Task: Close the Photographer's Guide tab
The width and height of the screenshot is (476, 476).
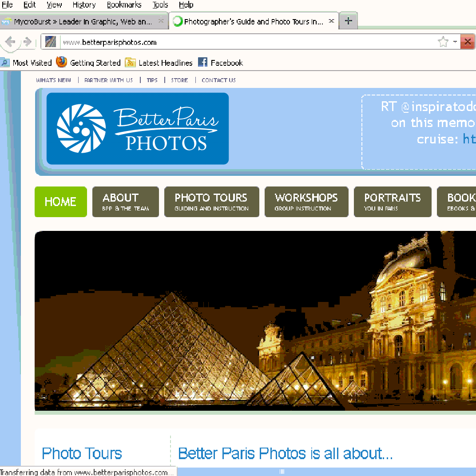Action: click(331, 21)
